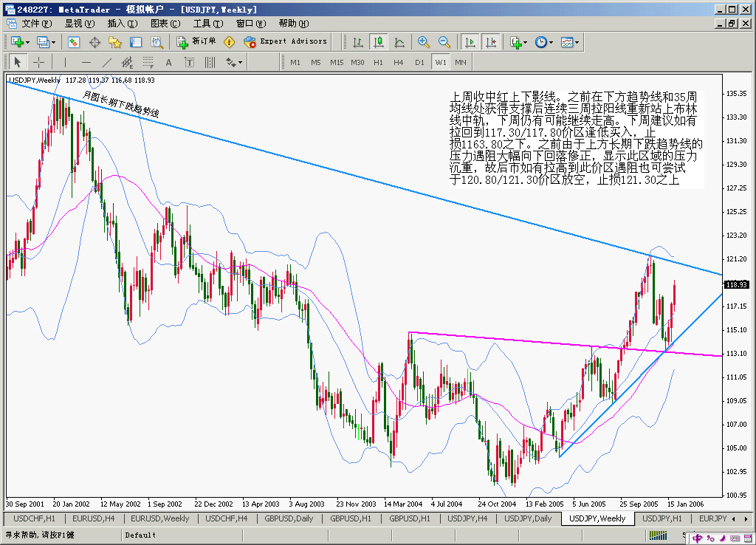Screen dimensions: 756x545
Task: Switch to the EURUSD,Weekly chart tab
Action: pos(160,518)
